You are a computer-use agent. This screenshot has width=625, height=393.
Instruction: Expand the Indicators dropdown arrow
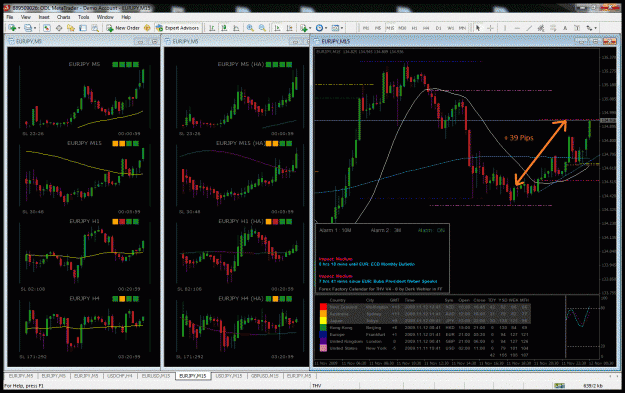tap(310, 28)
